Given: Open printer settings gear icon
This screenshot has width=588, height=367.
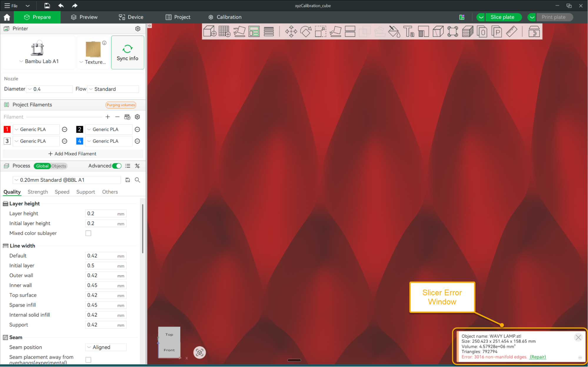Looking at the screenshot, I should tap(138, 29).
